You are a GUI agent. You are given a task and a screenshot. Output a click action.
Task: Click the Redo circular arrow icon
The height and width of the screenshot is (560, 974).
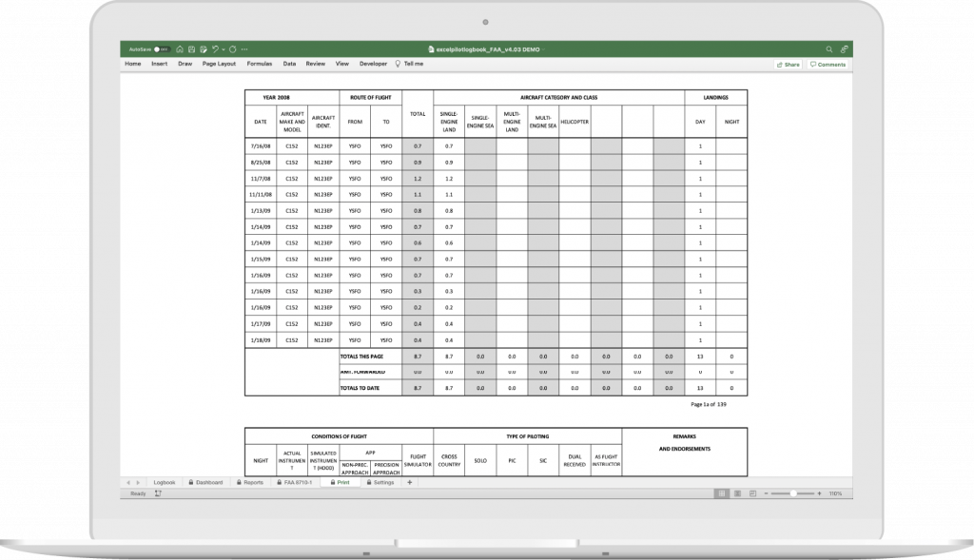[232, 49]
